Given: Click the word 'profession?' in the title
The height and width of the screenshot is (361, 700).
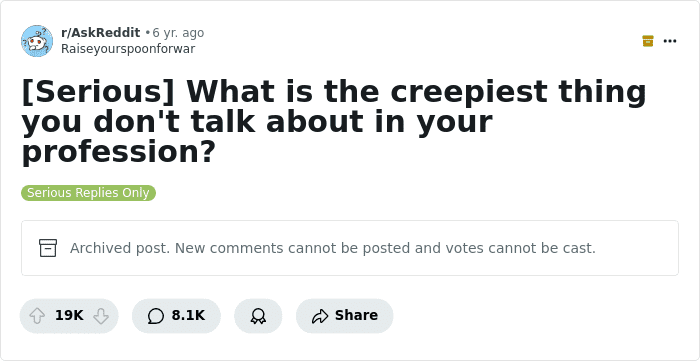Looking at the screenshot, I should [x=119, y=152].
